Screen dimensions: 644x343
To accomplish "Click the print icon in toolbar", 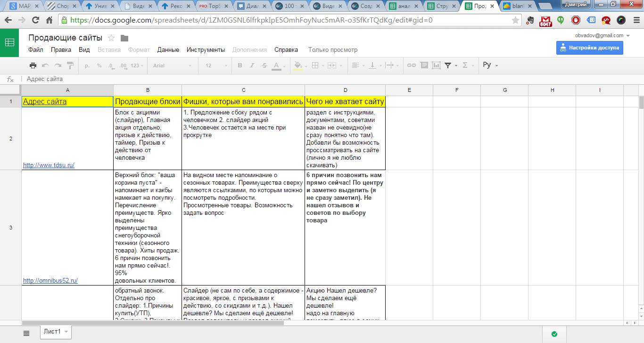I will 33,65.
